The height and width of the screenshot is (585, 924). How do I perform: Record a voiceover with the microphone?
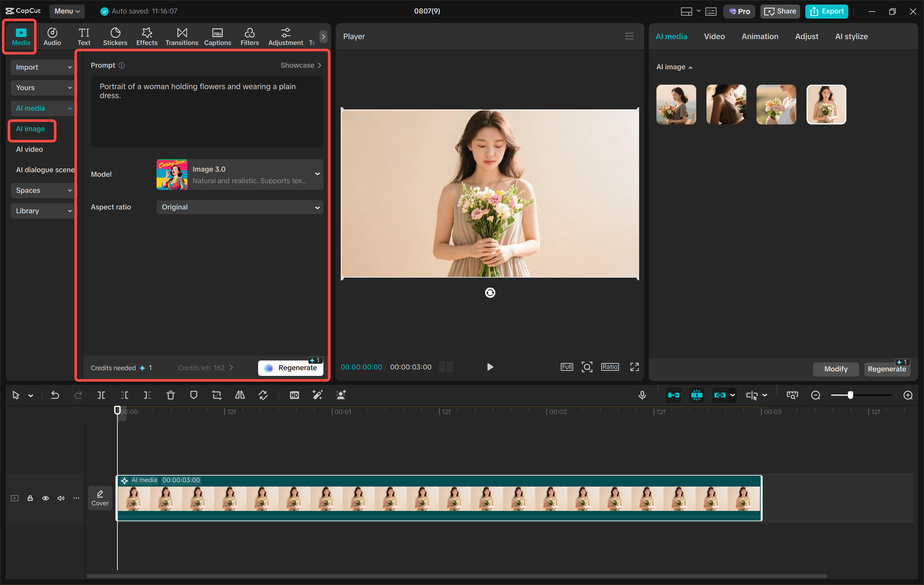coord(642,395)
